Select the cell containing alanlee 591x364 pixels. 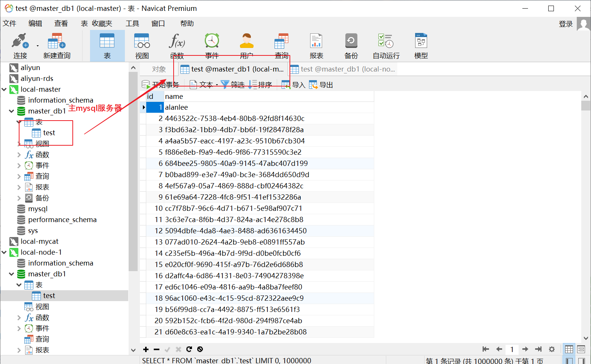(269, 107)
